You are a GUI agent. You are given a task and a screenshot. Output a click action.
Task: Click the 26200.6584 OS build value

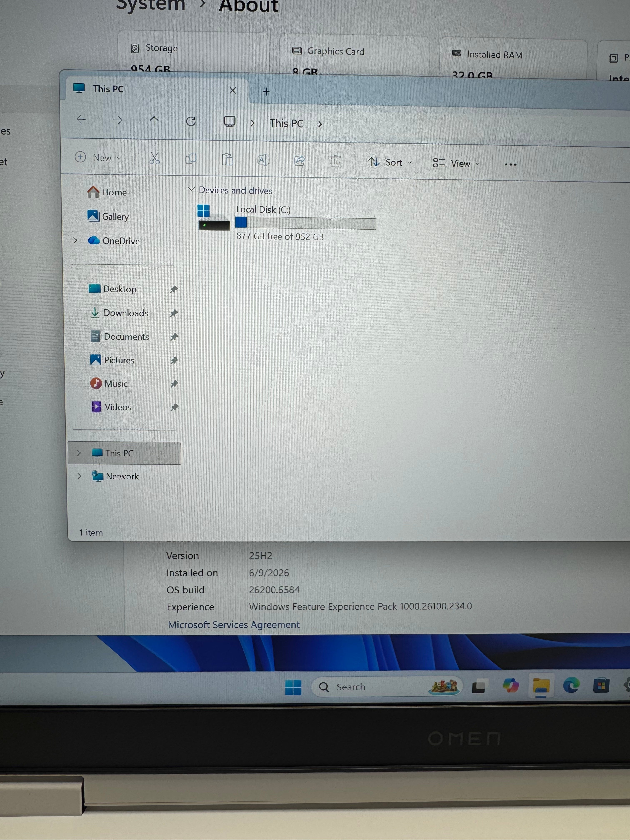(x=274, y=590)
